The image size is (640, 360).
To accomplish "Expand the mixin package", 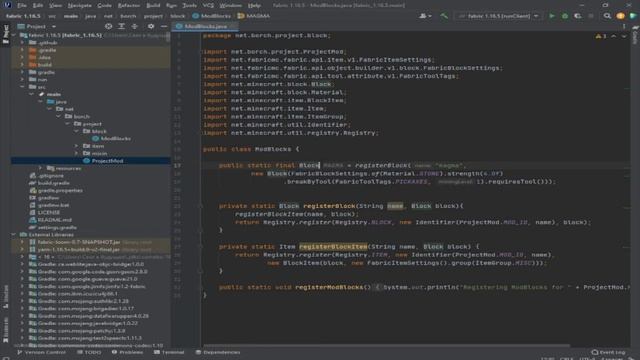I will click(76, 153).
